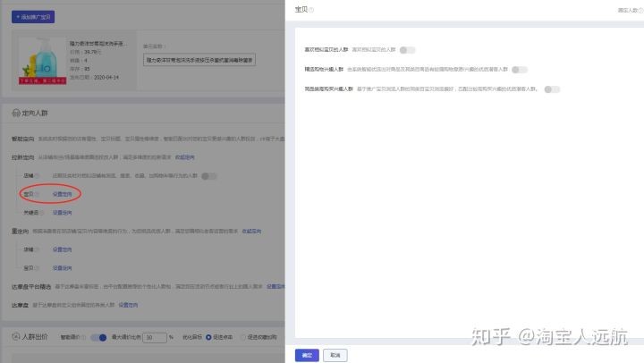The width and height of the screenshot is (644, 363).
Task: Switch off the 智能调价 toggle
Action: 98,338
